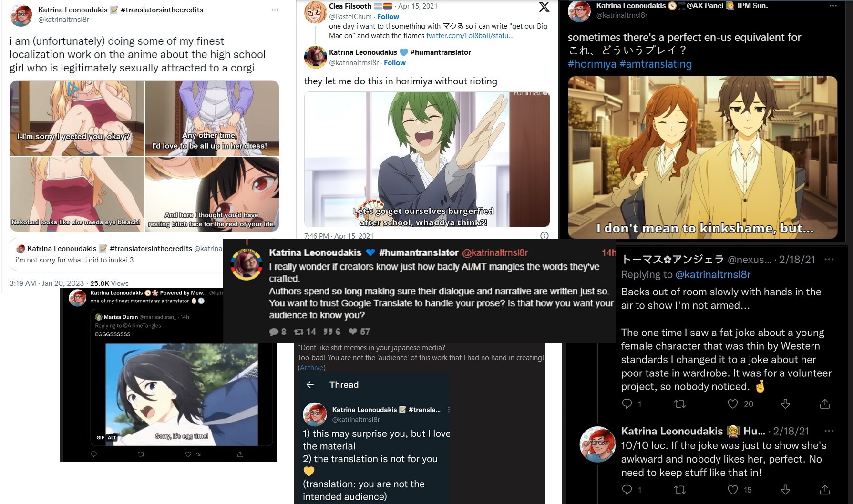853x504 pixels.
Task: Open three-dot menu on corgi anime tweet
Action: coord(275,10)
